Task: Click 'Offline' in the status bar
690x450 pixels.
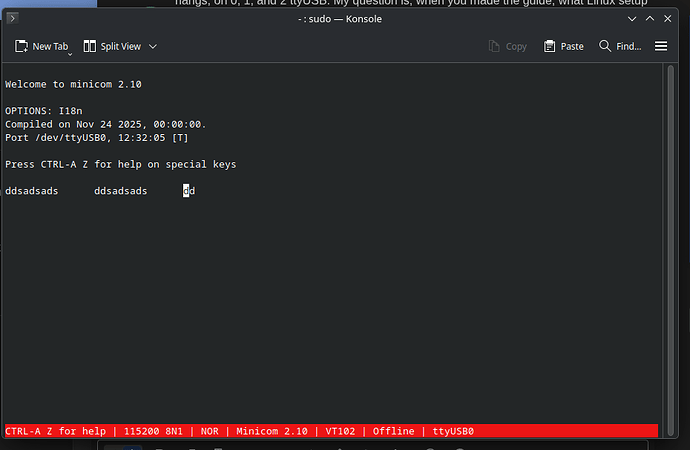Action: (393, 431)
